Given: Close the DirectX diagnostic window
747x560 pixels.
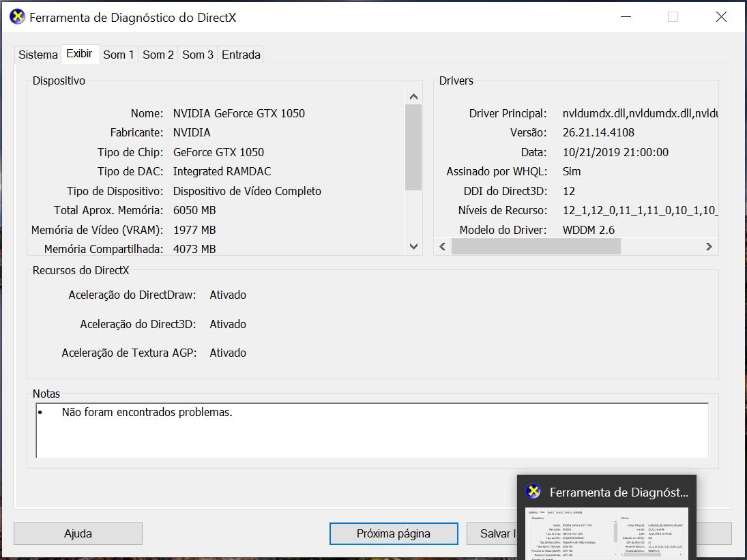Looking at the screenshot, I should click(721, 16).
